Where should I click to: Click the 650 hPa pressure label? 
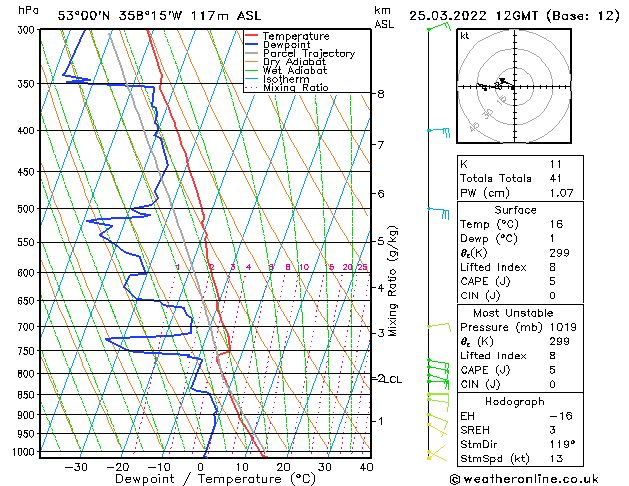(28, 301)
